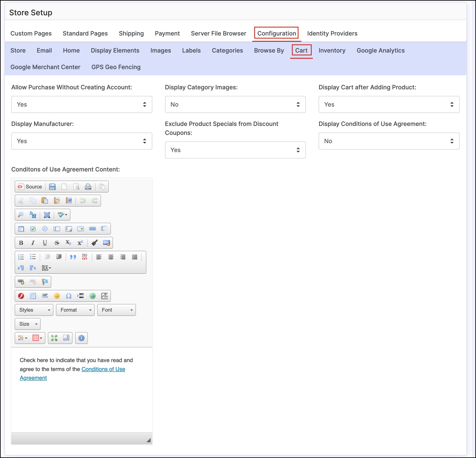Expand the Format dropdown in editor
Image resolution: width=476 pixels, height=458 pixels.
coord(75,310)
